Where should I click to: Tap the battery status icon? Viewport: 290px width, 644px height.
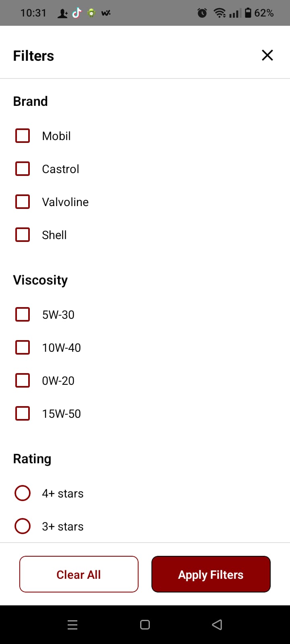pos(248,13)
